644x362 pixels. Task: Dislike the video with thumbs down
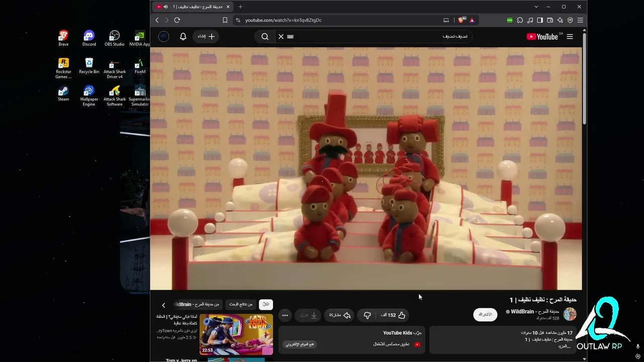[x=367, y=315]
